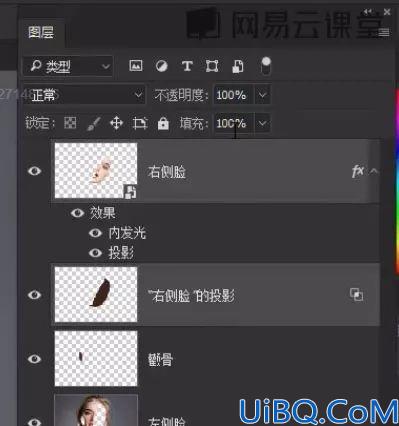Select the 投影 effect label

tap(121, 253)
